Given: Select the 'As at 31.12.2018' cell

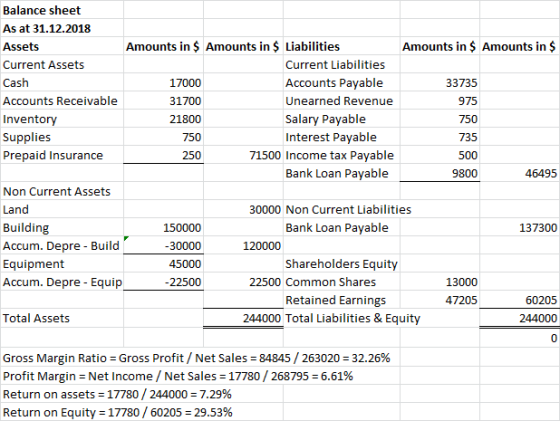Looking at the screenshot, I should [x=62, y=28].
